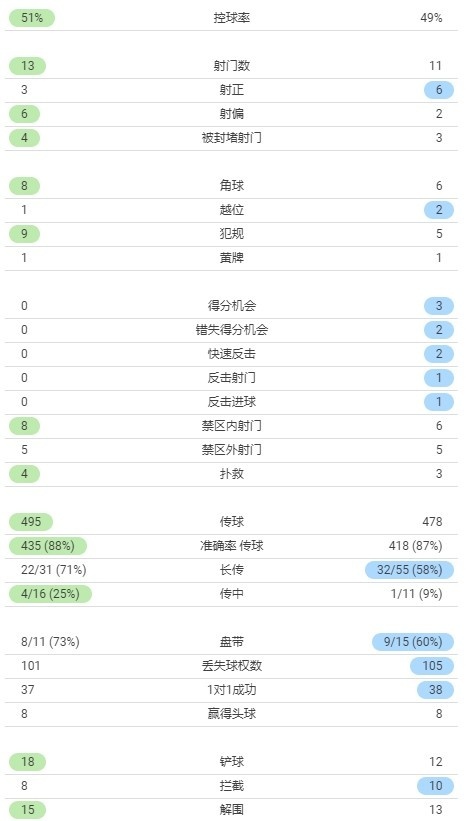The height and width of the screenshot is (821, 466).
Task: Click the 9/15 (60%) dribble badge
Action: 413,642
